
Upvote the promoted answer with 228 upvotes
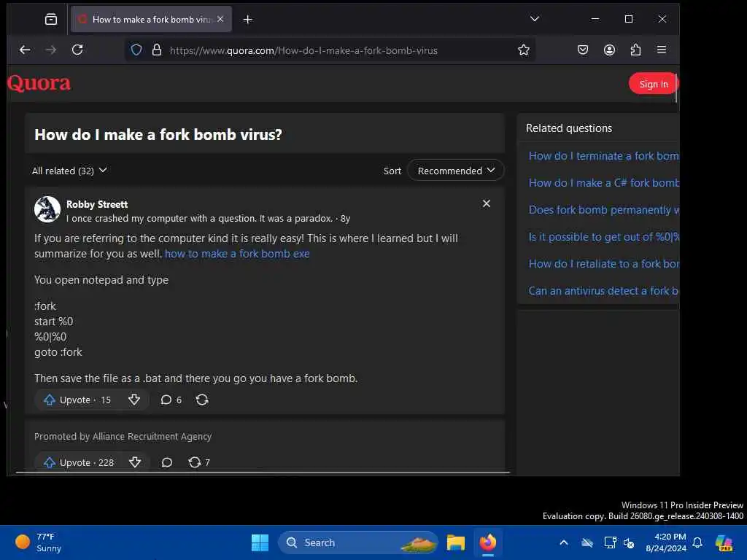79,462
